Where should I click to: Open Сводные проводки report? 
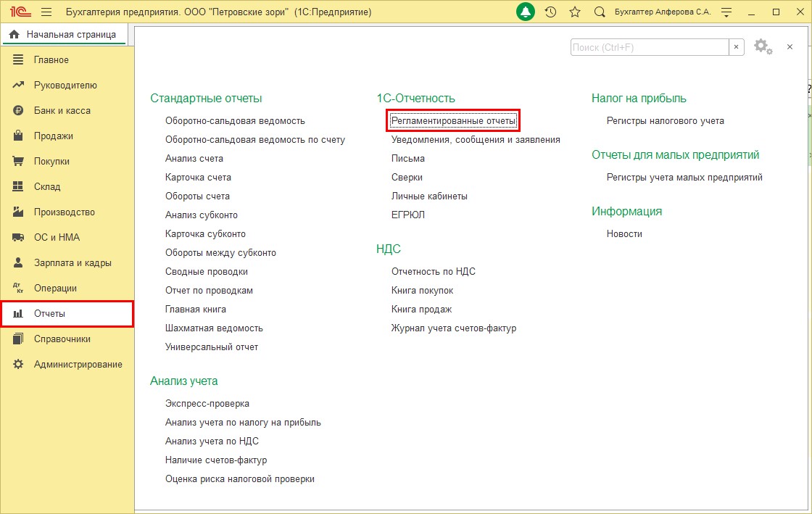206,271
